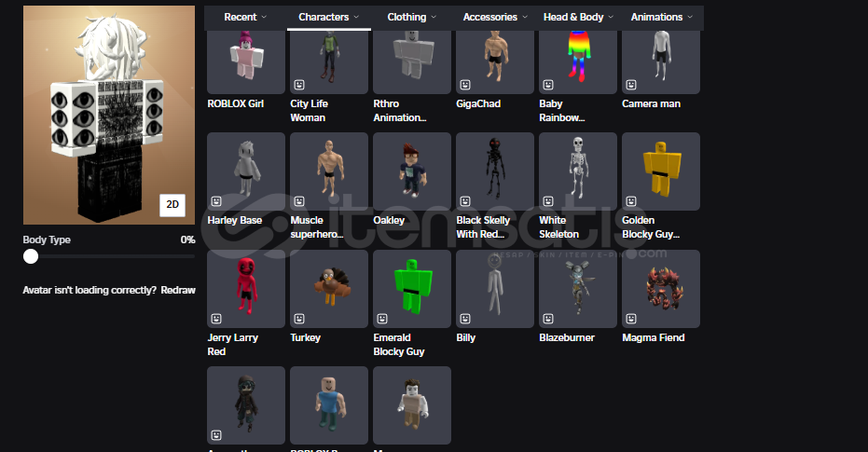Open the Animations tab
The width and height of the screenshot is (868, 452).
pos(662,17)
